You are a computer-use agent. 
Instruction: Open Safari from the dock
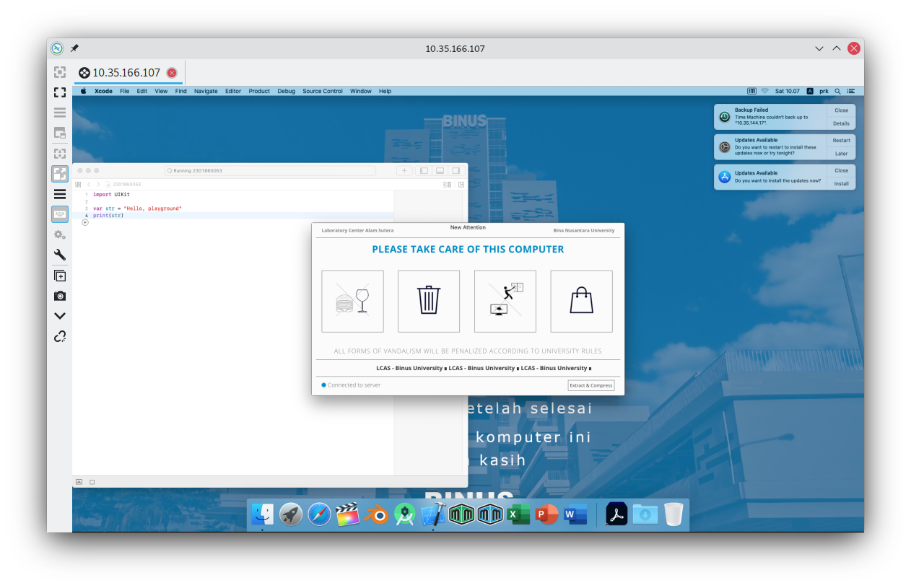[x=319, y=514]
